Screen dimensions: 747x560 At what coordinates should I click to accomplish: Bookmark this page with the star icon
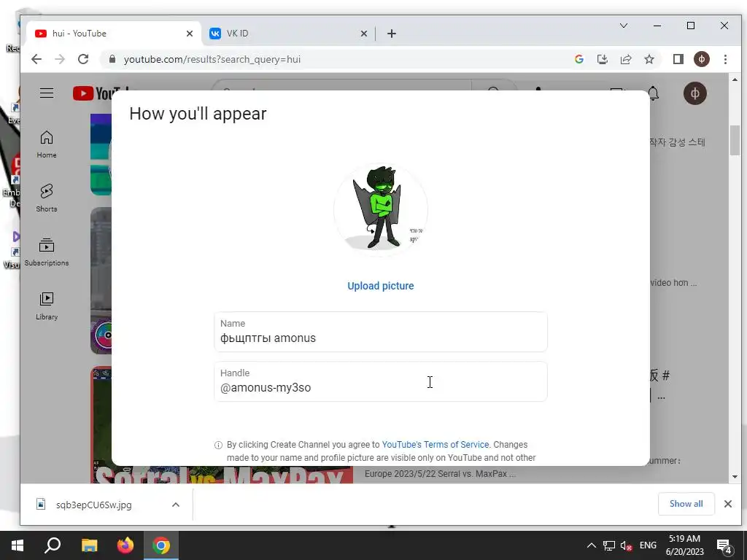tap(649, 59)
